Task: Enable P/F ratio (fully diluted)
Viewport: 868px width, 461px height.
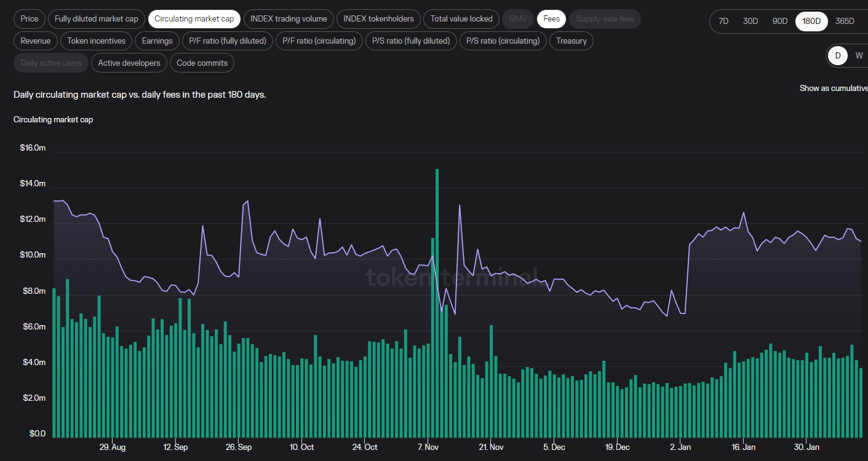Action: coord(228,41)
